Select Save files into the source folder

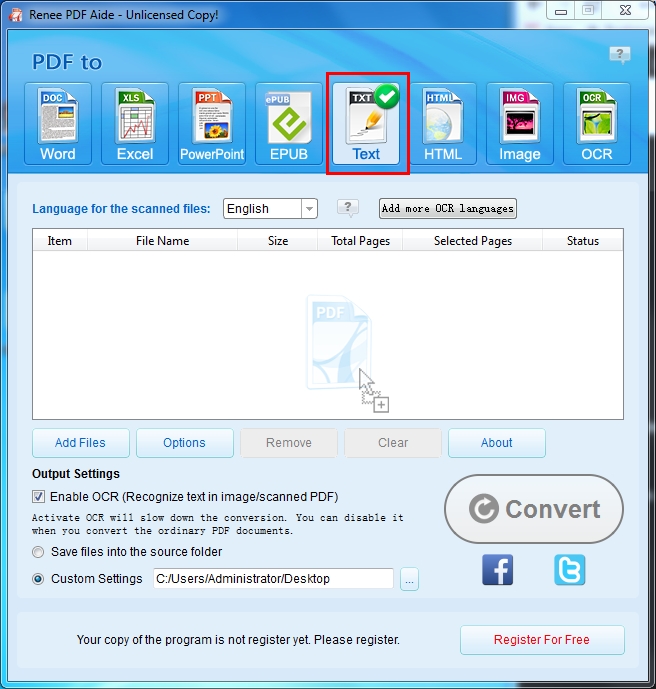tap(39, 552)
